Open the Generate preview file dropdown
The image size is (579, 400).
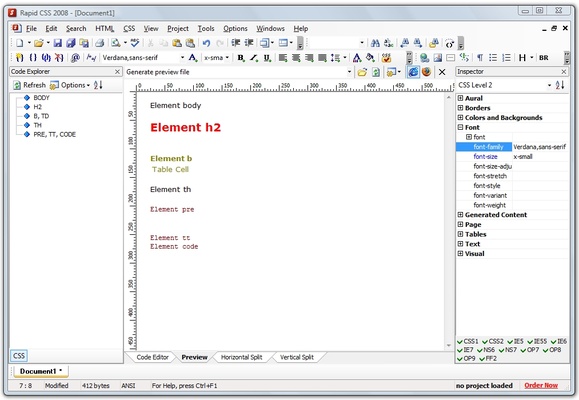(349, 72)
